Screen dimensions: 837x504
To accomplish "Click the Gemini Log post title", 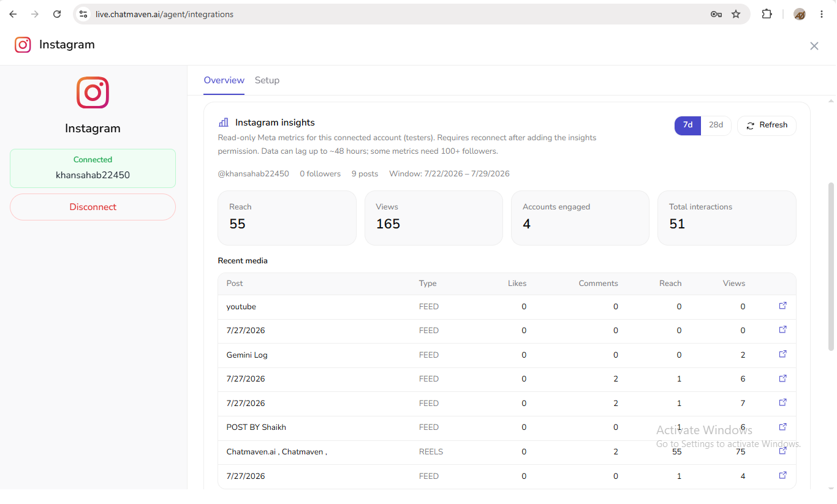I will 247,355.
